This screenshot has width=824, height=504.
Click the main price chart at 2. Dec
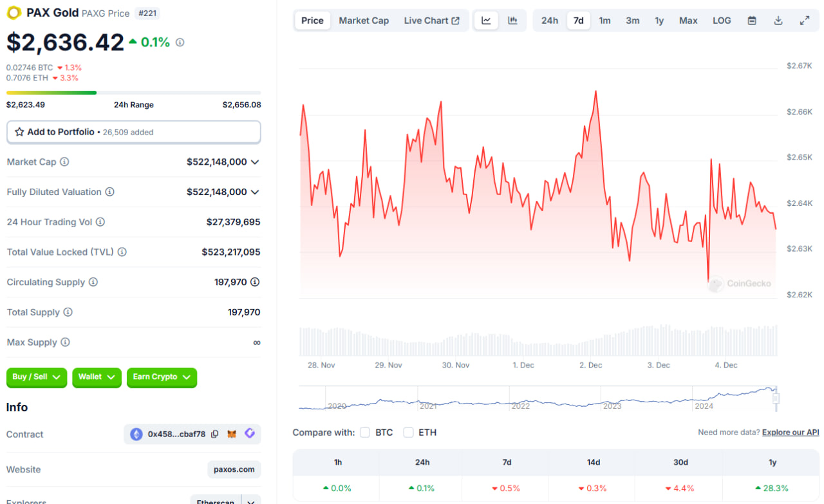click(x=590, y=193)
